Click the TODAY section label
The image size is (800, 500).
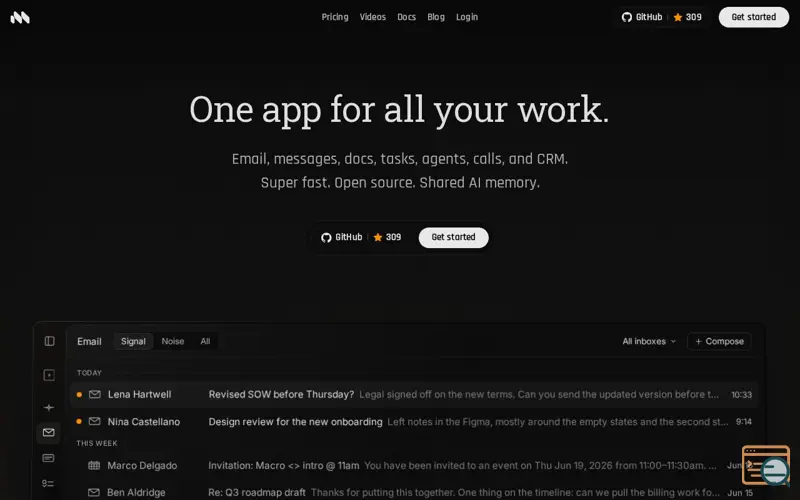tap(89, 372)
